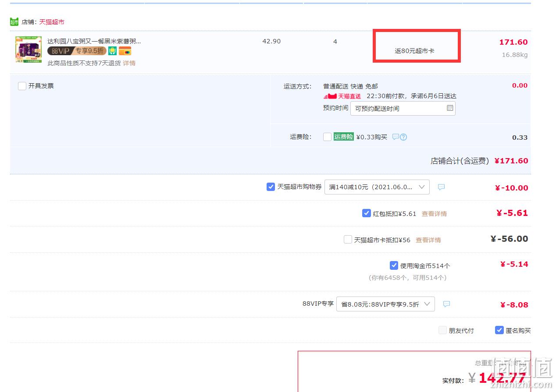Viewport: 556px width, 392px height.
Task: Click the weight text 16.88kg
Action: click(x=515, y=55)
